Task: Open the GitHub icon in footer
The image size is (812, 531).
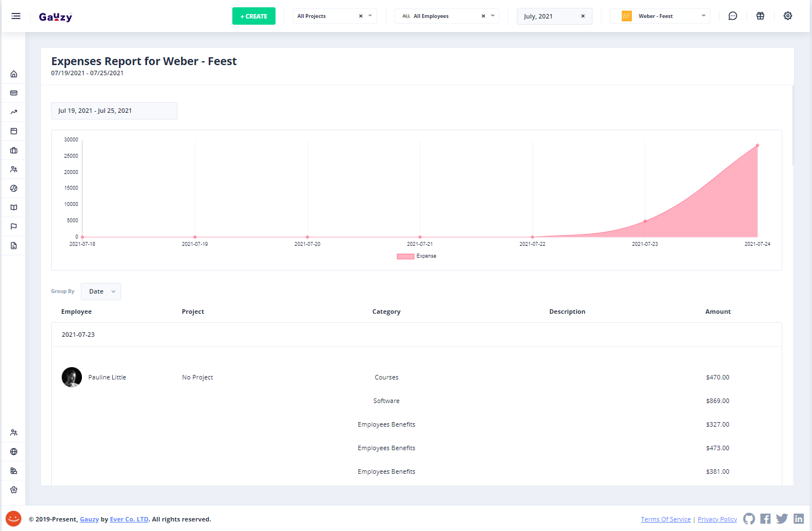Action: (749, 519)
